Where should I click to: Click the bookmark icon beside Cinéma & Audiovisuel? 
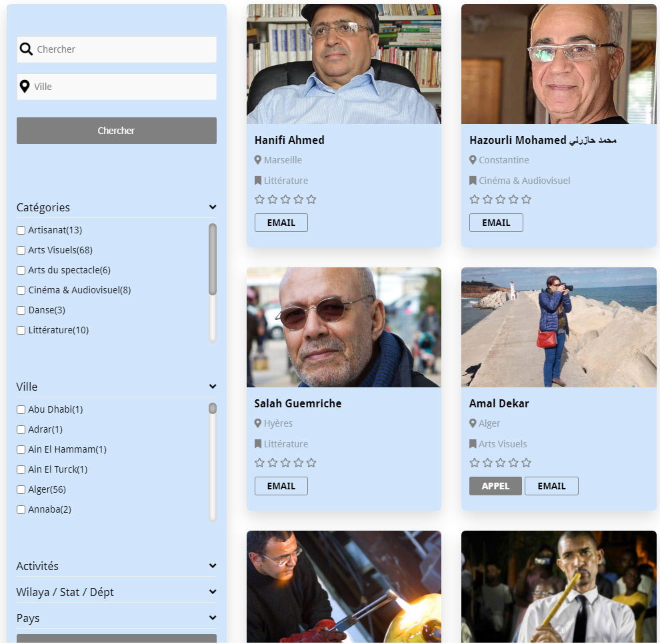[473, 181]
